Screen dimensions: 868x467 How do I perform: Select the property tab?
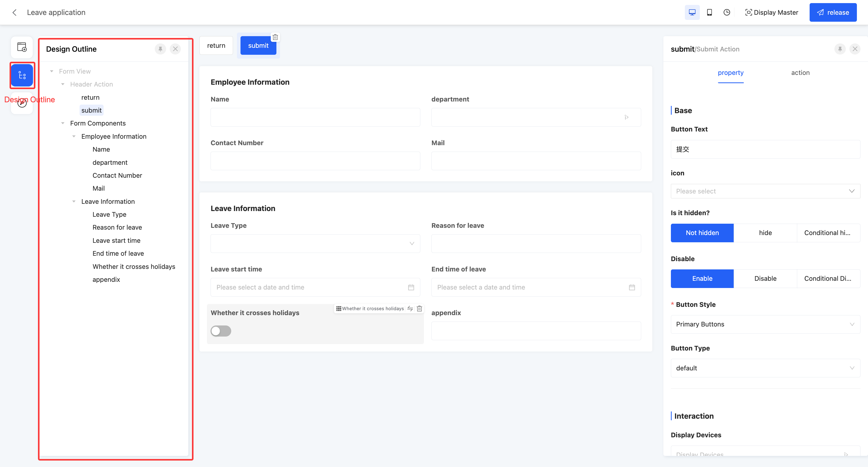[x=730, y=73]
